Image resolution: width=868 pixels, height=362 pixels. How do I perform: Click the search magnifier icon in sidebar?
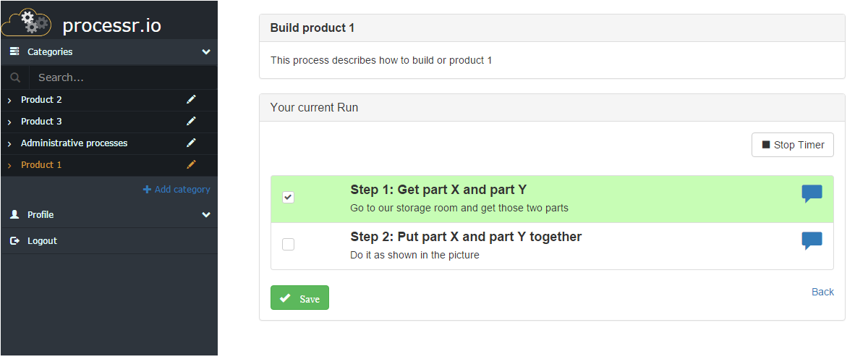click(x=15, y=77)
